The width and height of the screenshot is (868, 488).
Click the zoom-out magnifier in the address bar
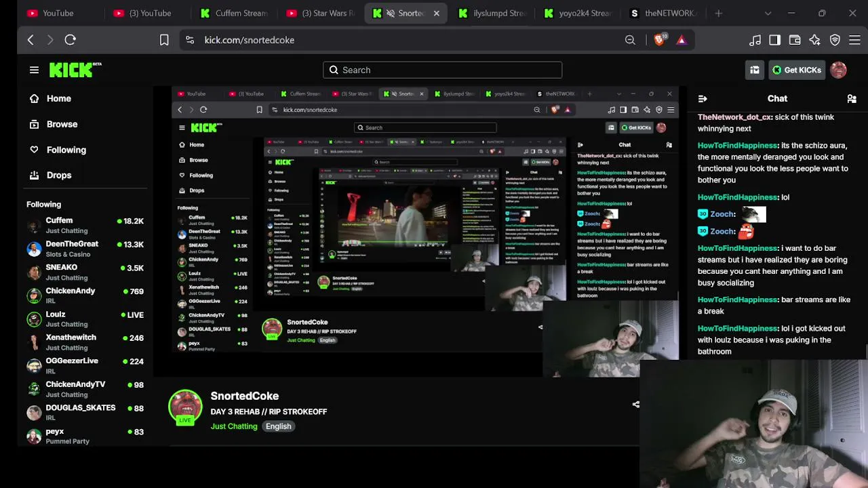coord(630,40)
